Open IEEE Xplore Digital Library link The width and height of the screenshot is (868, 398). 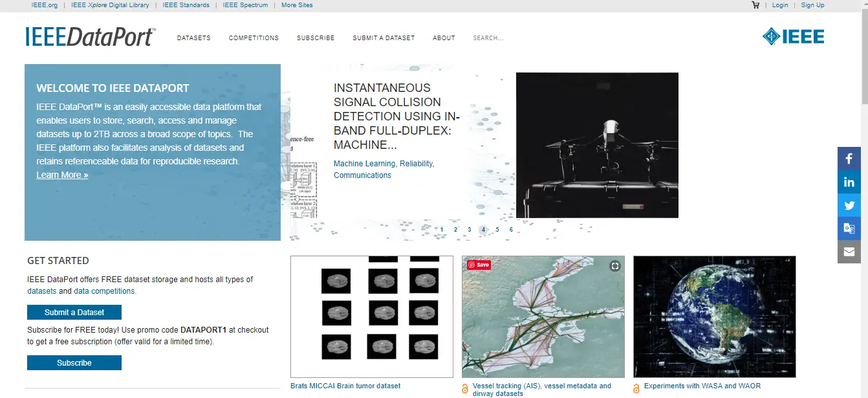(x=110, y=5)
